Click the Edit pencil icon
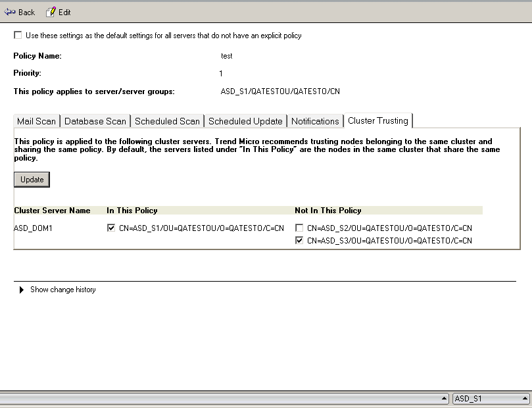This screenshot has height=408, width=532. 51,12
